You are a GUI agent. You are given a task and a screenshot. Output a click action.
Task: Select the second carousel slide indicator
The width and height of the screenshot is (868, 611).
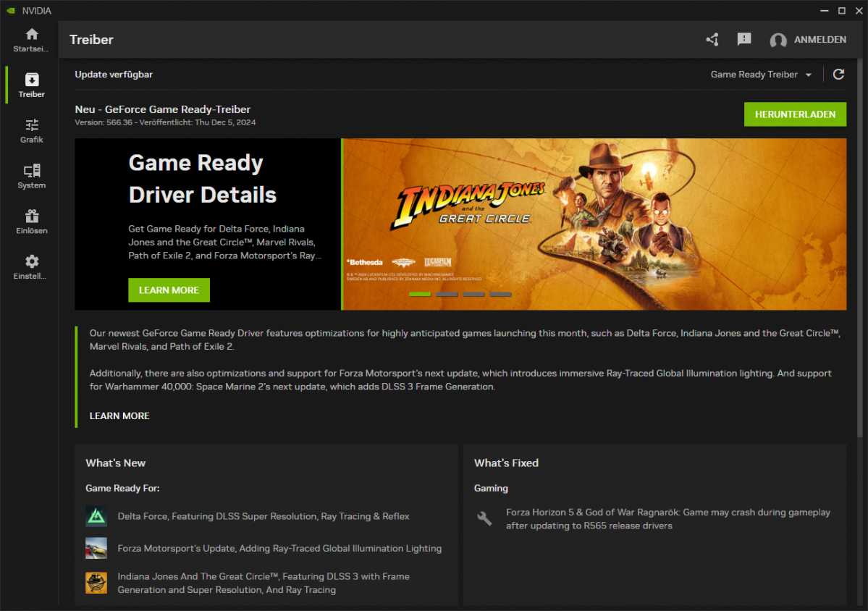(x=447, y=294)
